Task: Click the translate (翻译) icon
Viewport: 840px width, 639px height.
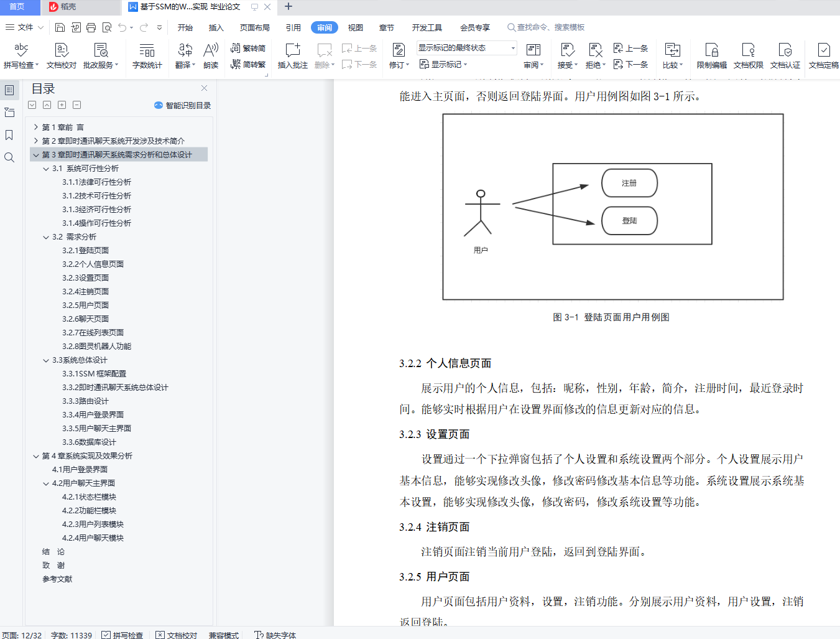Action: click(x=185, y=55)
